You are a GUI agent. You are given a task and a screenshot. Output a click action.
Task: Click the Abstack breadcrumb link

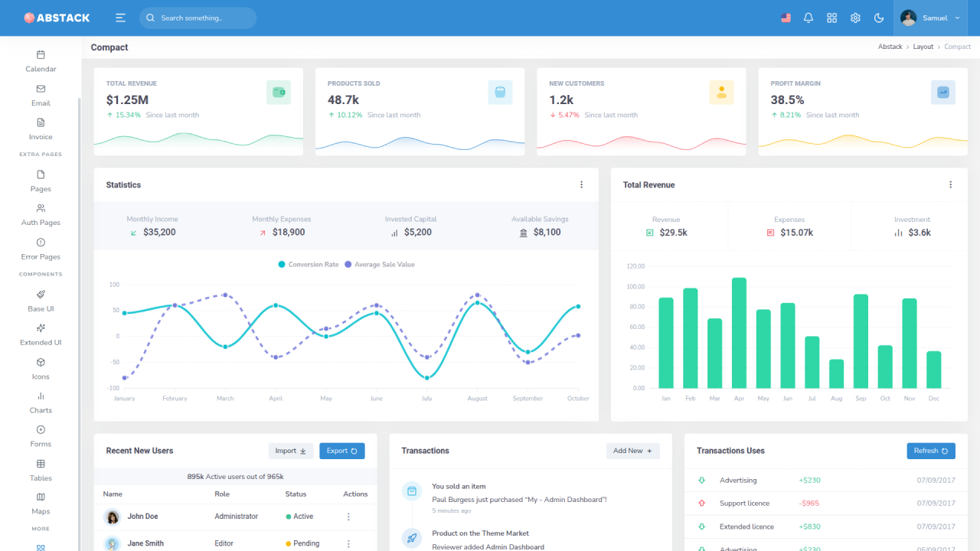[x=890, y=47]
